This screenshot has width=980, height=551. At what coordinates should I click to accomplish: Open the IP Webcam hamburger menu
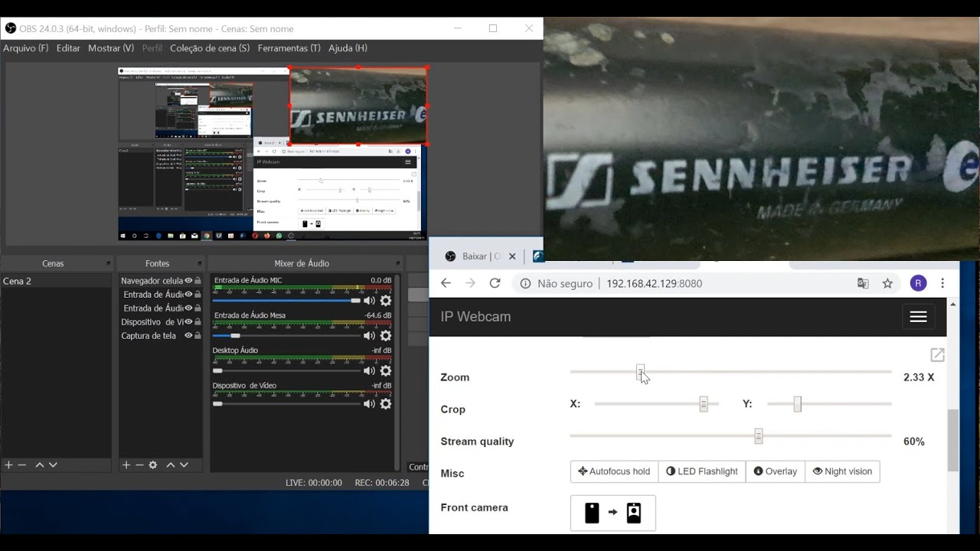point(919,317)
